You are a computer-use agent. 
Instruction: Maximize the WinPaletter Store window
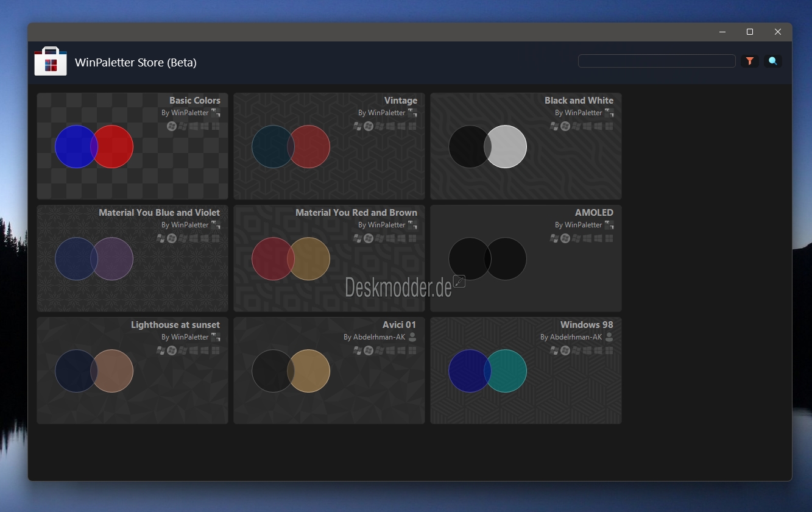[750, 32]
